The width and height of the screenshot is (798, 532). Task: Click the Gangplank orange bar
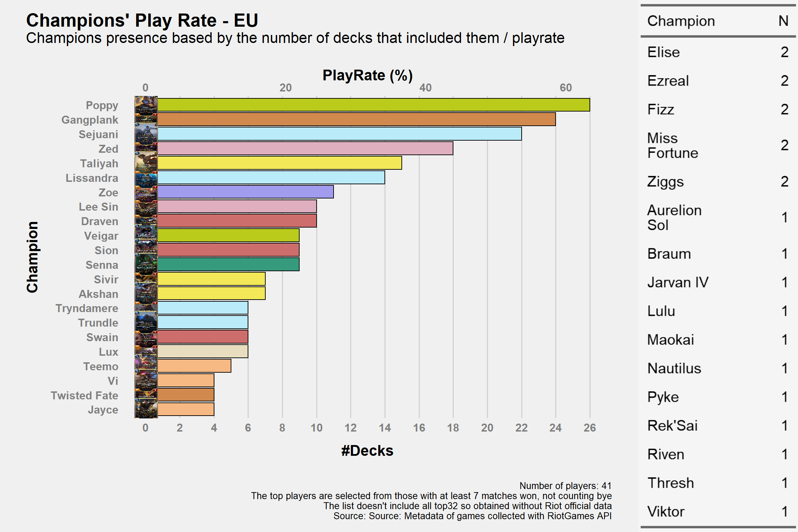(356, 119)
